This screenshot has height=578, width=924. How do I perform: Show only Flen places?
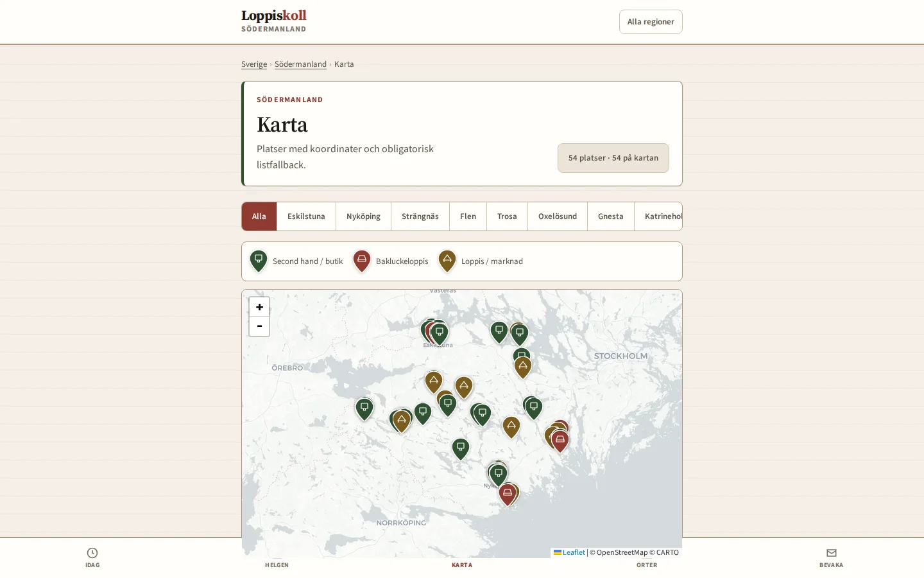tap(468, 216)
